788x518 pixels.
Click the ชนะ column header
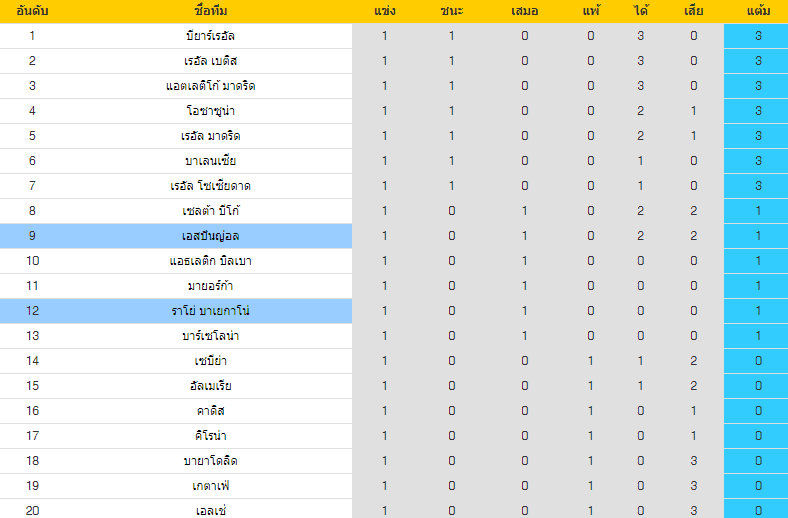pos(451,11)
